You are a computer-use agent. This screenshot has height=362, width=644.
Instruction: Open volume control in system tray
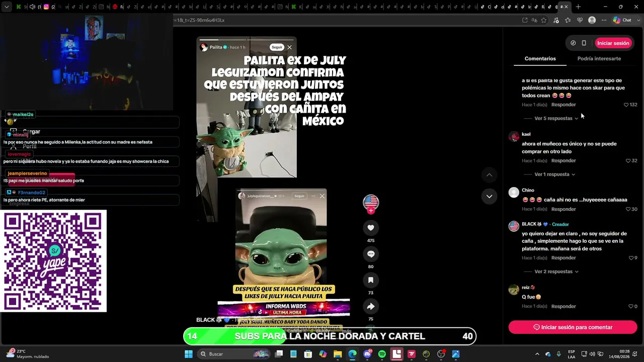(x=592, y=354)
